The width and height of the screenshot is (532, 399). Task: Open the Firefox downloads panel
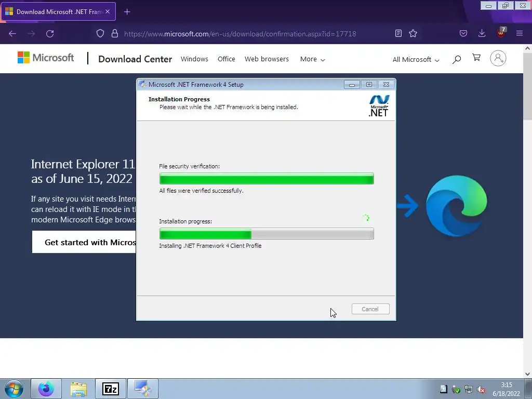[482, 33]
